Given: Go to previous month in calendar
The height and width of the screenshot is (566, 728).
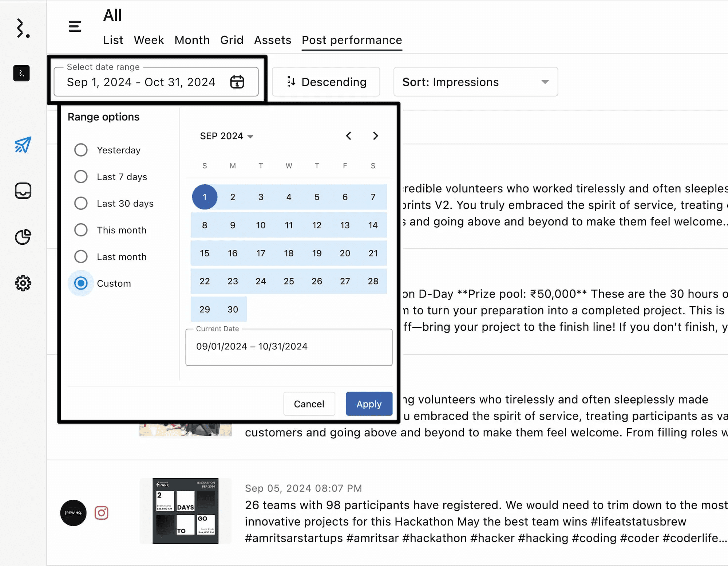Looking at the screenshot, I should [348, 136].
